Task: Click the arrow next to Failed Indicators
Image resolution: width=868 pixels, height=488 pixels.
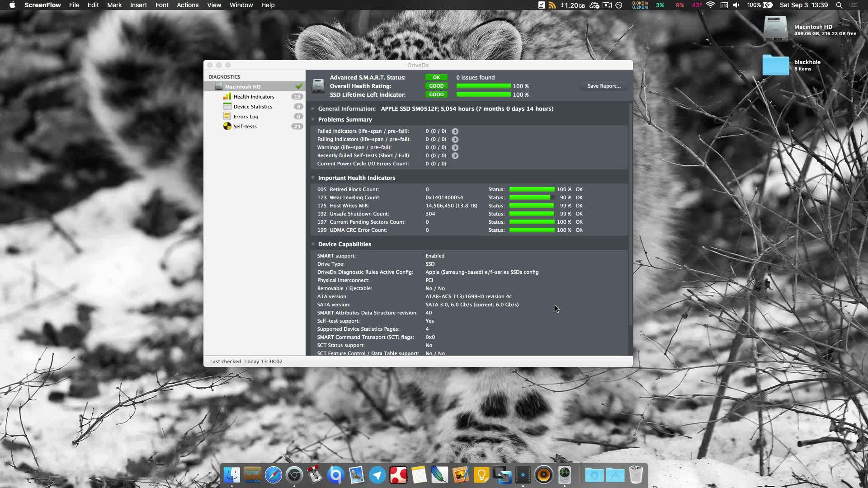Action: (x=455, y=131)
